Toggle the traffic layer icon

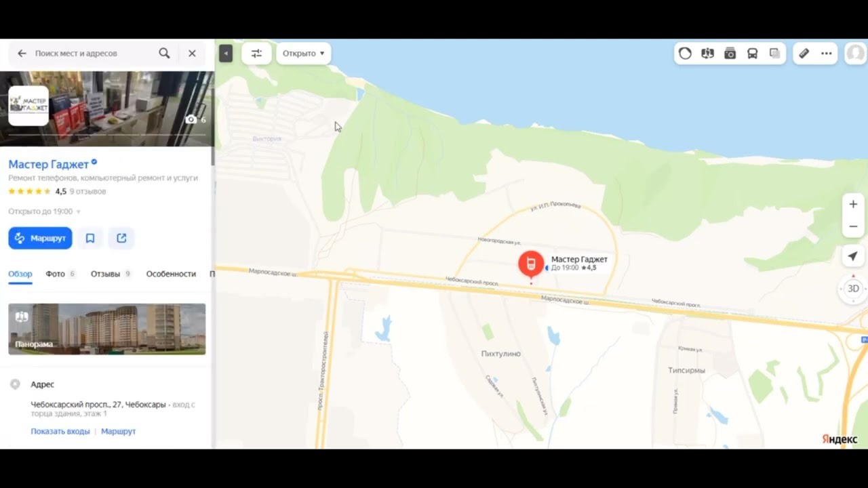pos(685,54)
